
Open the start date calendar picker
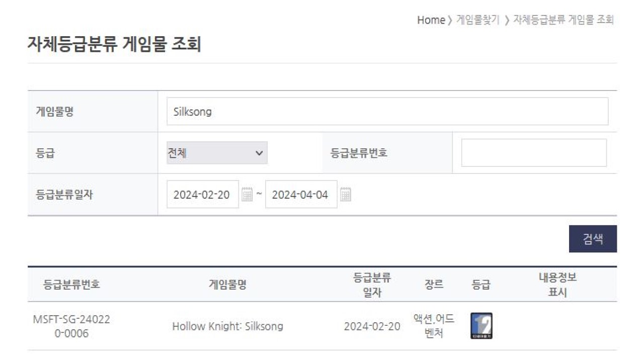coord(247,194)
